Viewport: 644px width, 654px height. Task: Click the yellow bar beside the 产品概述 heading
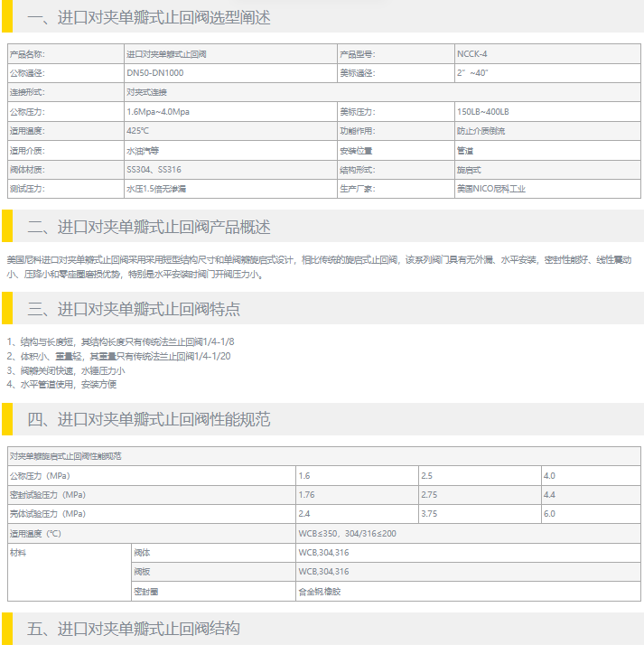pos(6,227)
